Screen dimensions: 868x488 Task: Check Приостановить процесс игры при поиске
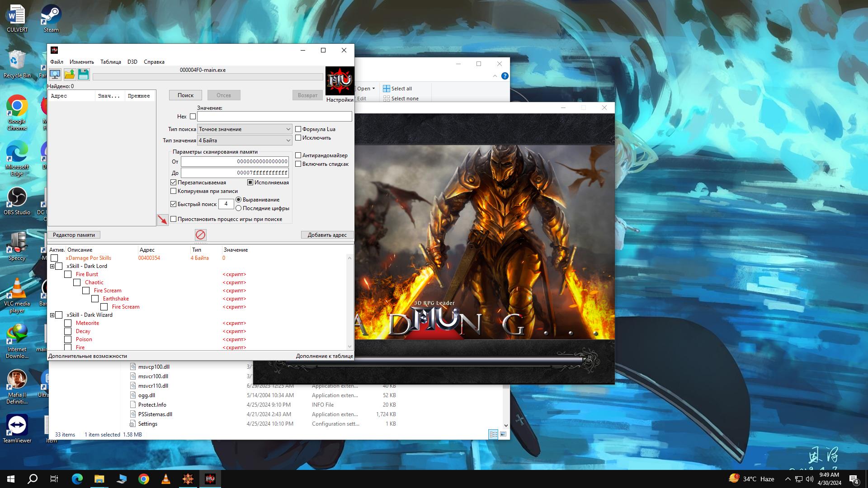coord(173,219)
